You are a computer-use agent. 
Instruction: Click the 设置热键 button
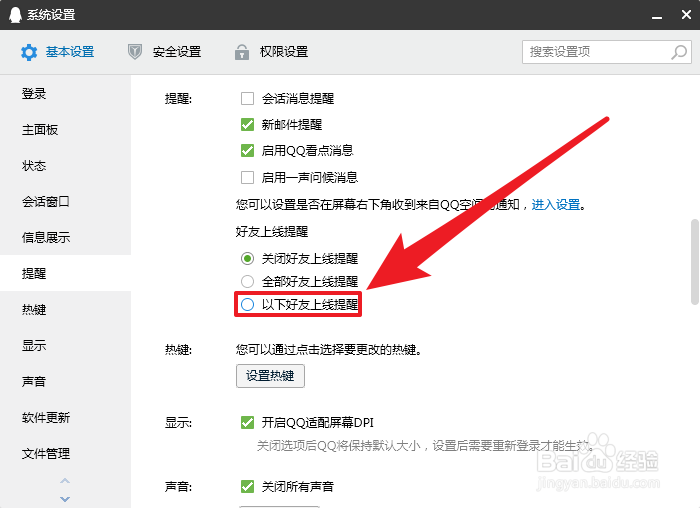click(270, 376)
